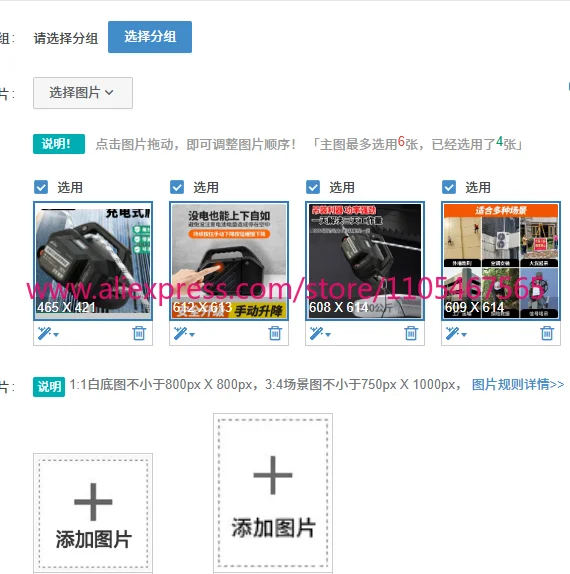Delete the 612 X 613 image with trash icon
570x574 pixels.
pyautogui.click(x=275, y=333)
